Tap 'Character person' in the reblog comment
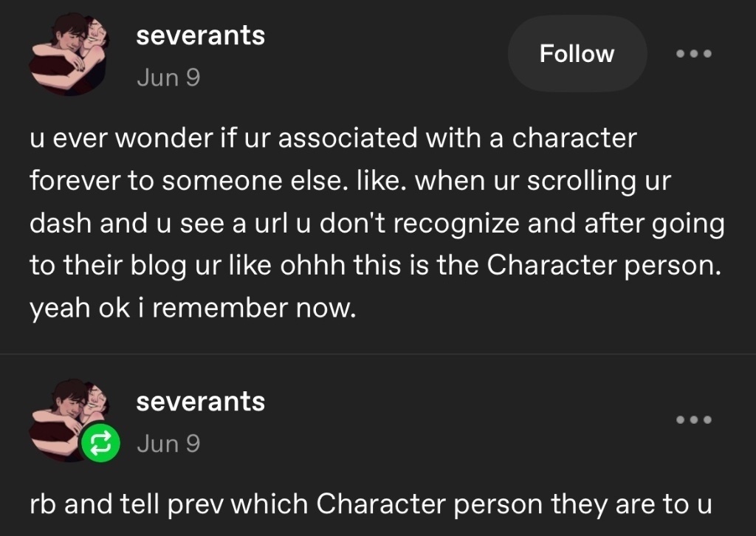 pyautogui.click(x=430, y=504)
